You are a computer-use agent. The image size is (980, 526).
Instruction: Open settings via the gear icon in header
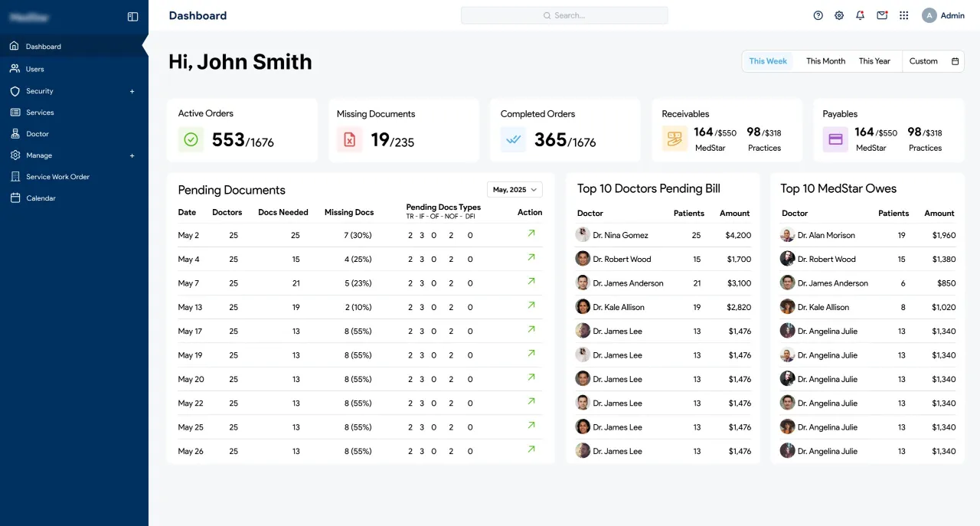839,15
